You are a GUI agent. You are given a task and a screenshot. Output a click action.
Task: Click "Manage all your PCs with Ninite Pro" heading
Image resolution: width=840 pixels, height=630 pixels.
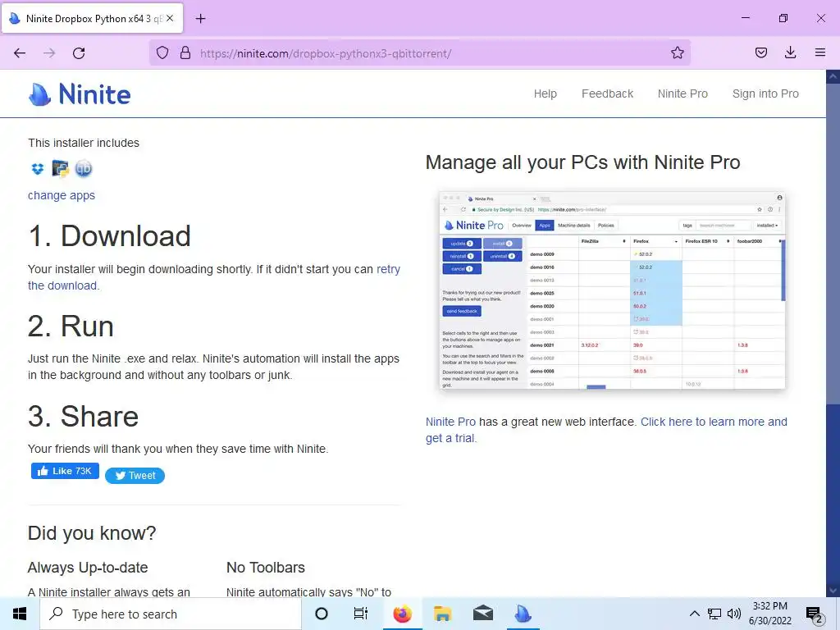click(583, 162)
